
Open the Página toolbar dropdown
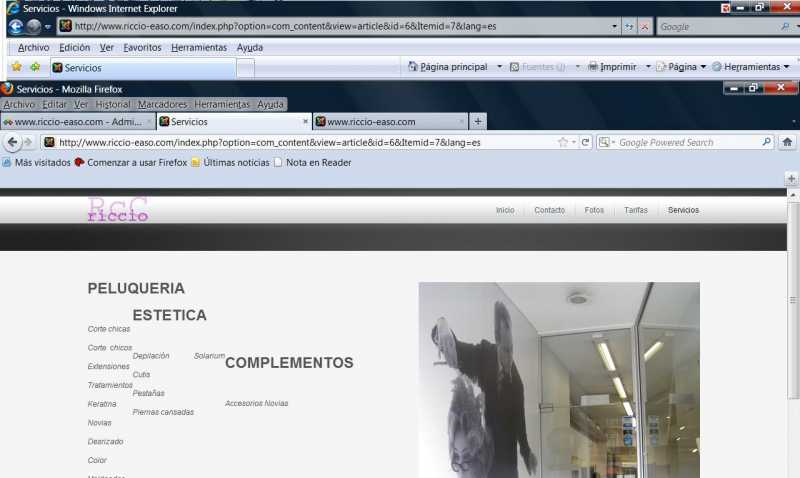point(681,67)
